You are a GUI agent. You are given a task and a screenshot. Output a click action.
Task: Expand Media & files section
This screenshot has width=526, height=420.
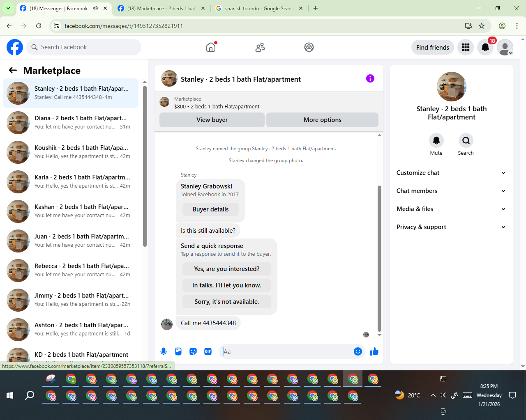coord(451,209)
